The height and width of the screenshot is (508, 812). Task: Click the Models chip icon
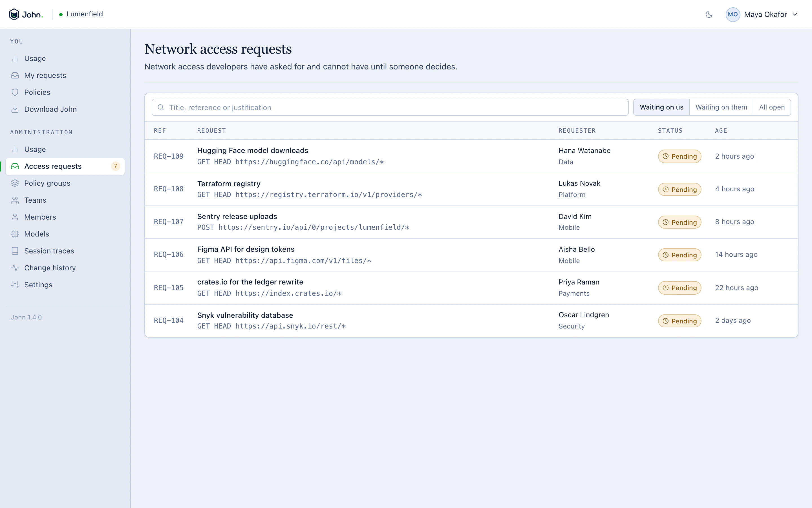(x=15, y=234)
